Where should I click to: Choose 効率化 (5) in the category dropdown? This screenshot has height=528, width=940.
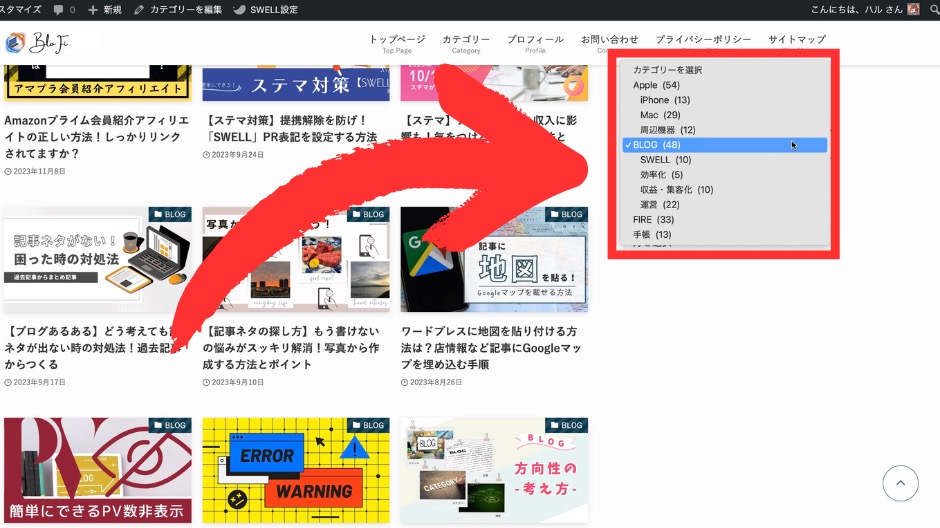725,175
